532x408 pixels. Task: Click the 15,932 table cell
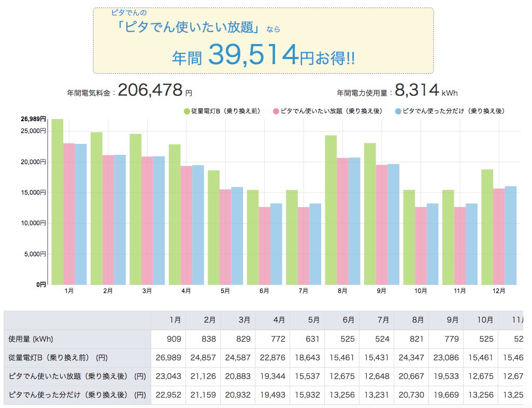(x=307, y=395)
